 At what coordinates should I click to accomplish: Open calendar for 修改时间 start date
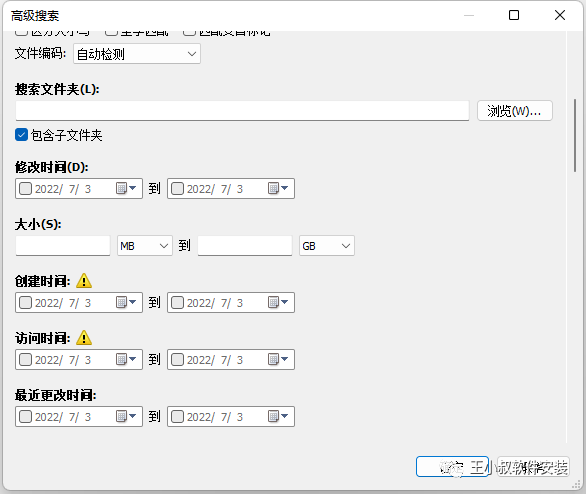click(x=126, y=188)
